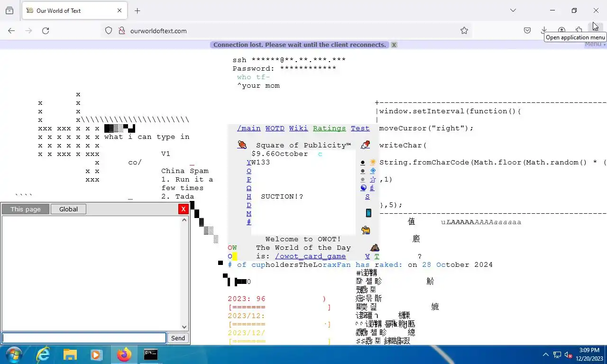The width and height of the screenshot is (607, 364).
Task: Click the orange cat emoji link
Action: click(365, 230)
